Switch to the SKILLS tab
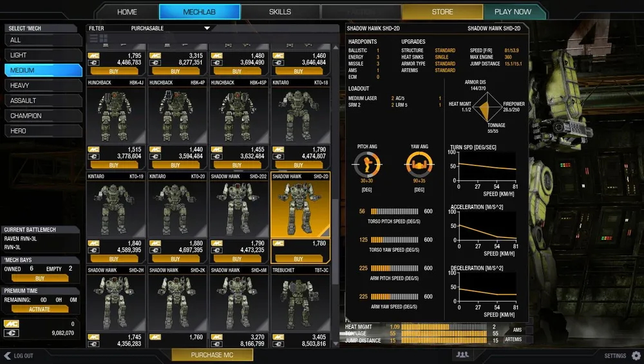Image resolution: width=644 pixels, height=364 pixels. (x=279, y=12)
